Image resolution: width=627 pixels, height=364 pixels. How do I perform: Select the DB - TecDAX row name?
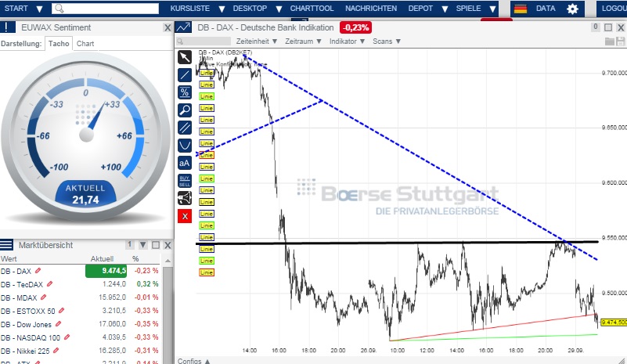click(x=22, y=284)
